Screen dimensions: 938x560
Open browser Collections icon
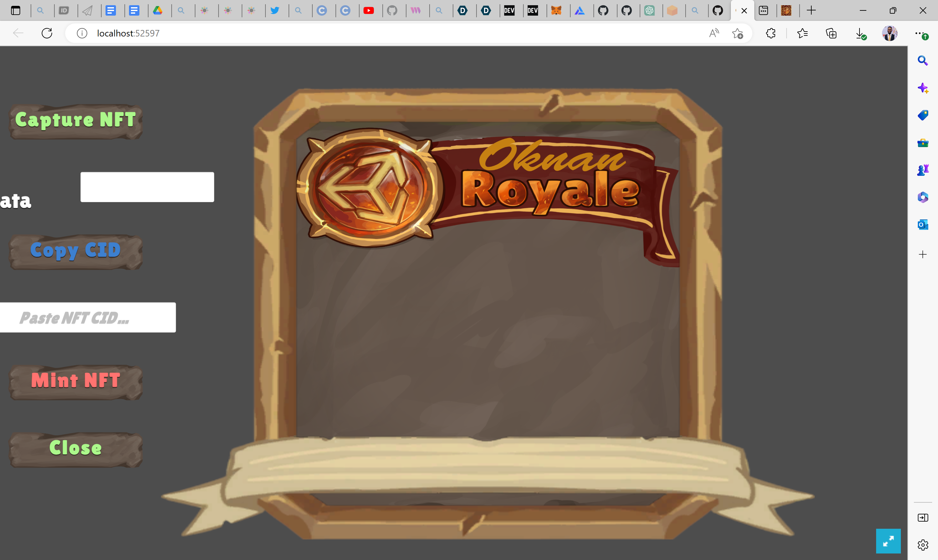pyautogui.click(x=831, y=33)
